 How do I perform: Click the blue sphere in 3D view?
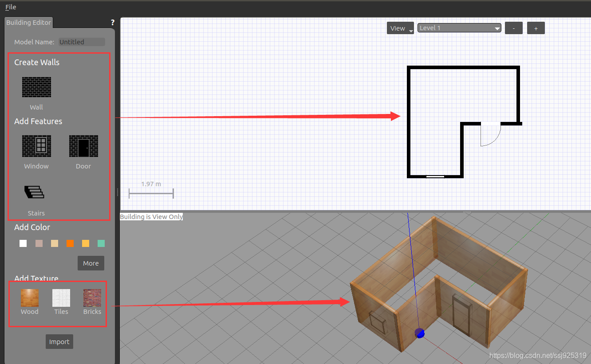pyautogui.click(x=420, y=333)
